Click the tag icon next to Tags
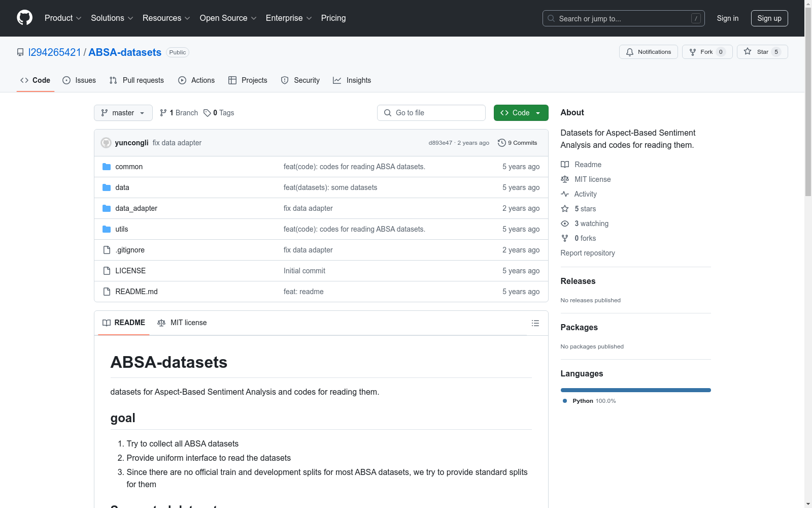 [207, 113]
